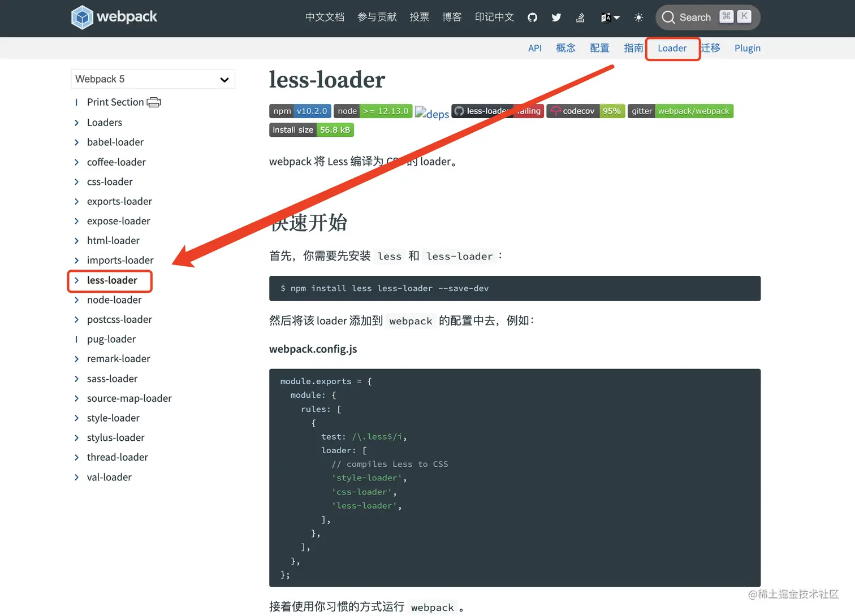The image size is (855, 616).
Task: Open node-loader in sidebar
Action: (114, 300)
